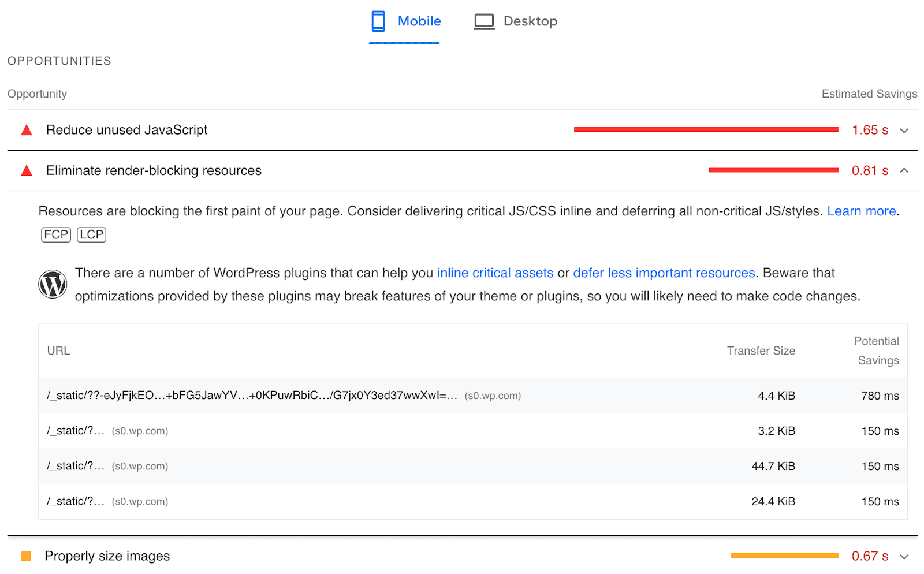Click the 1.65 s savings value
924x574 pixels.
(x=870, y=130)
